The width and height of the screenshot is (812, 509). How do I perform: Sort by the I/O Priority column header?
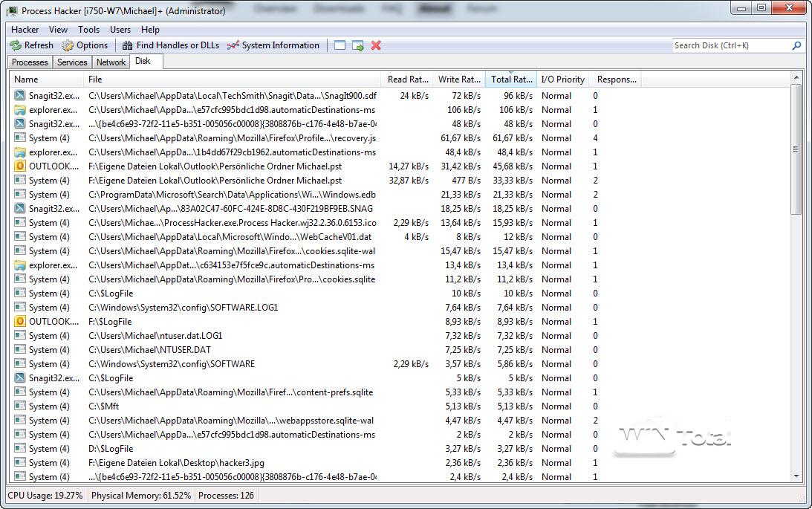pos(563,80)
